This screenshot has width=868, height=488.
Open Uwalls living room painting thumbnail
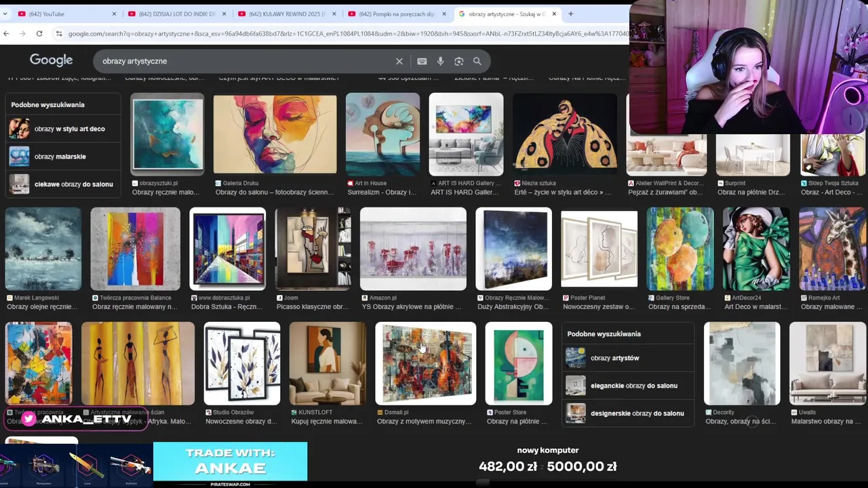click(827, 363)
